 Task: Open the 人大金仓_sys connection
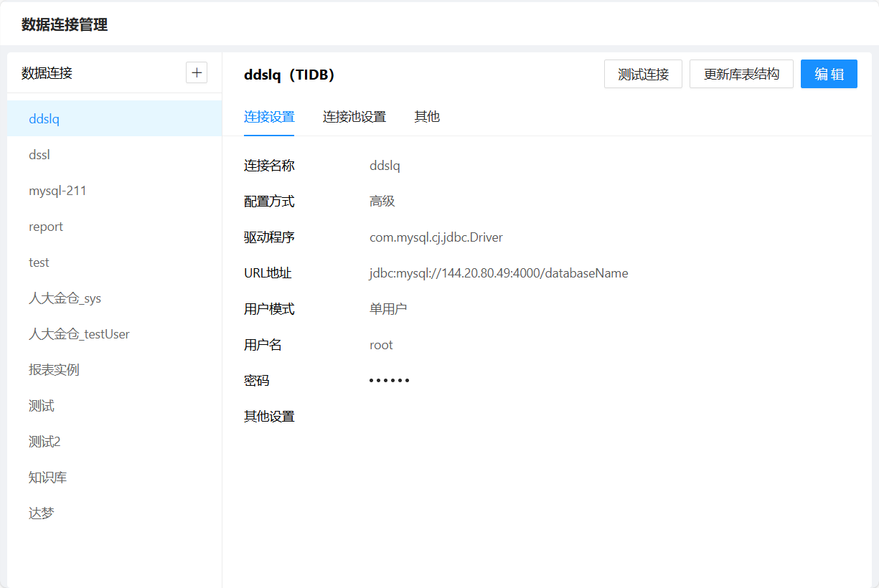coord(65,298)
